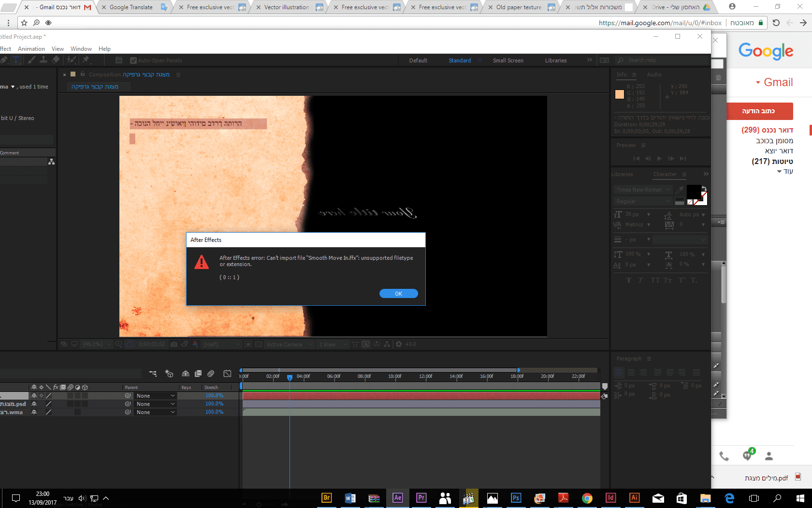Screen dimensions: 812x508
Task: Select the Horizontal Type tool
Action: pos(15,60)
